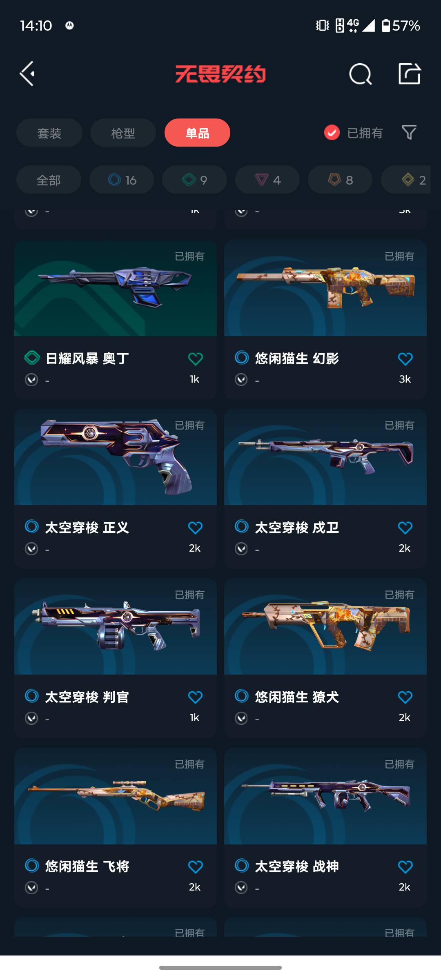The width and height of the screenshot is (441, 980).
Task: Open the filter funnel icon
Action: [x=409, y=132]
